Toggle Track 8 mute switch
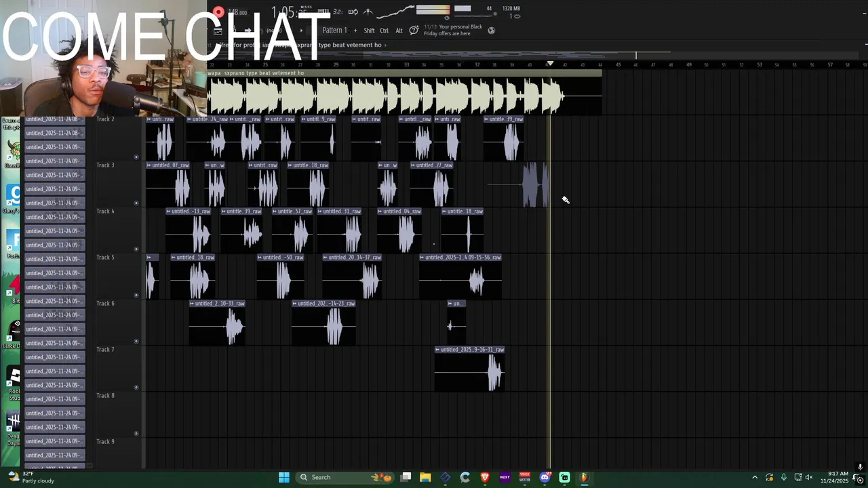868x488 pixels. coord(136,434)
